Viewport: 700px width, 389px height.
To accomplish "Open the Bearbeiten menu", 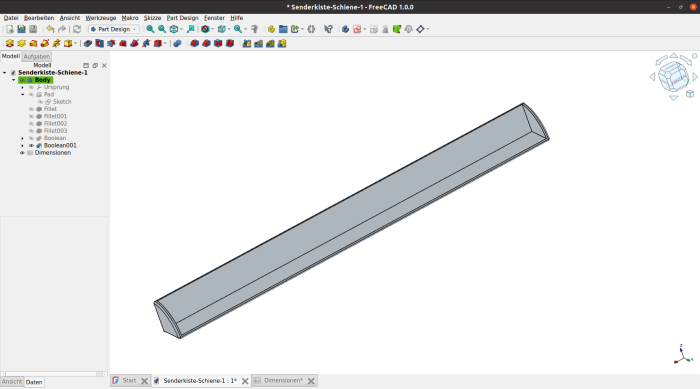I will [39, 18].
